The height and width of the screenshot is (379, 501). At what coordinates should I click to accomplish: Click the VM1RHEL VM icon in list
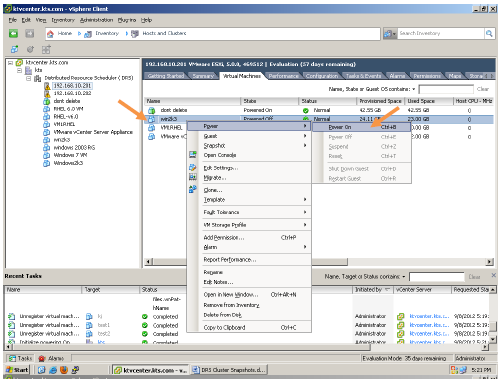point(152,128)
